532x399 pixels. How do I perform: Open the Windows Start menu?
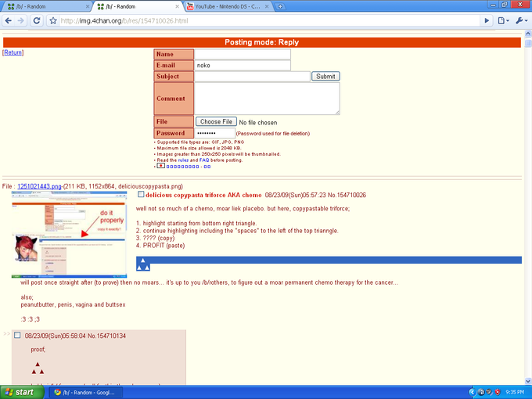tap(22, 392)
